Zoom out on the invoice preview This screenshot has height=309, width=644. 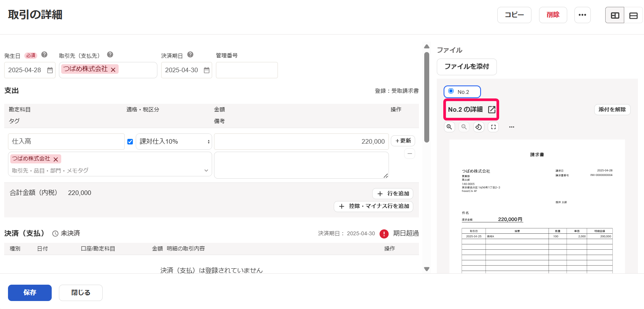464,127
